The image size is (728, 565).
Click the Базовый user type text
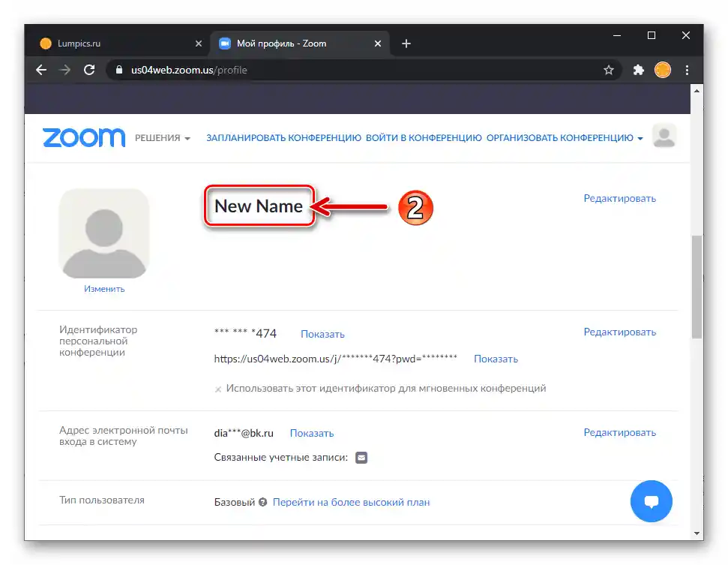click(x=235, y=502)
